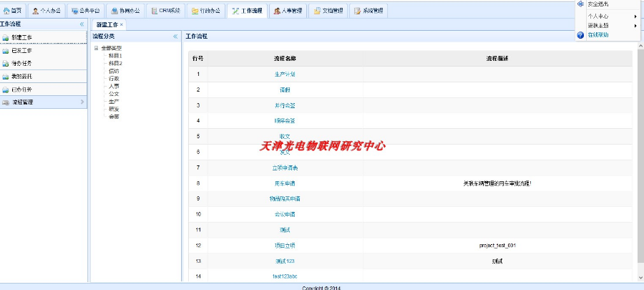Click the person icon on 个人办公 tab
644x290 pixels.
click(x=35, y=11)
